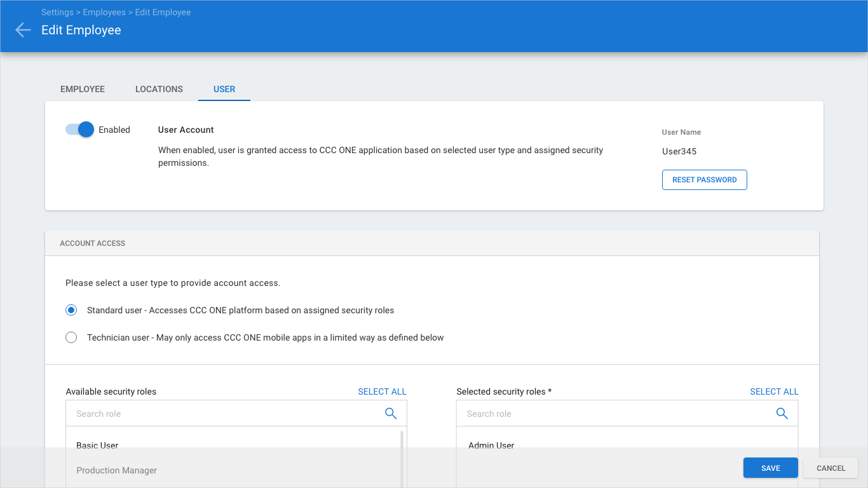
Task: Choose the Basic User role
Action: click(97, 445)
